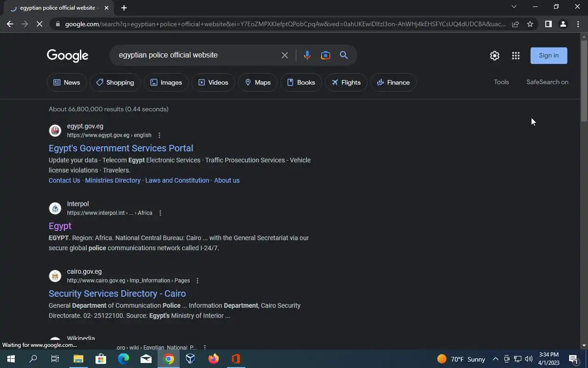The width and height of the screenshot is (588, 368).
Task: Clear the search box text
Action: [285, 55]
